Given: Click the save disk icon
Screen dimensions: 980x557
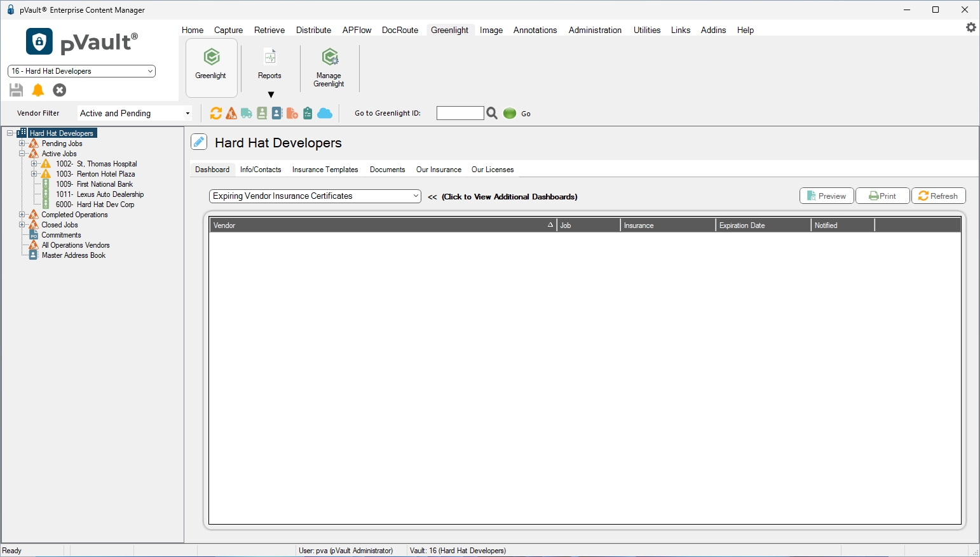Looking at the screenshot, I should (17, 90).
